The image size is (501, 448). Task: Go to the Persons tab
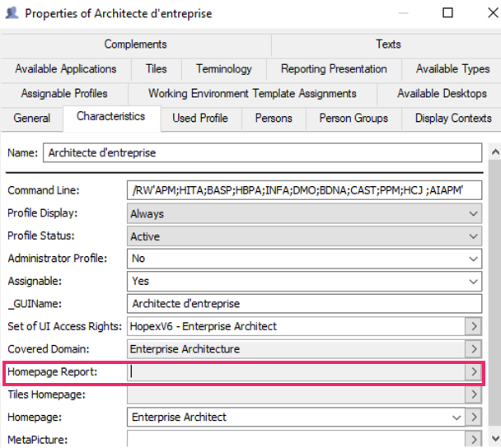pos(274,118)
